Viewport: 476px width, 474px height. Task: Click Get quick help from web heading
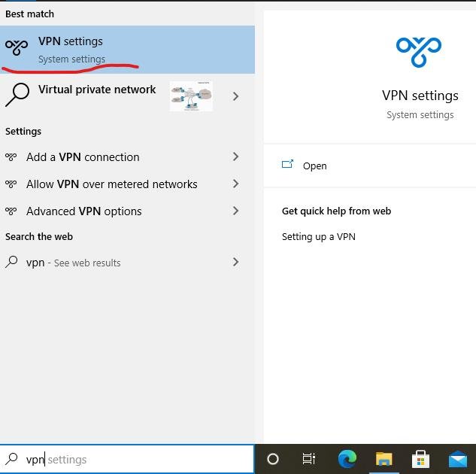click(x=336, y=211)
